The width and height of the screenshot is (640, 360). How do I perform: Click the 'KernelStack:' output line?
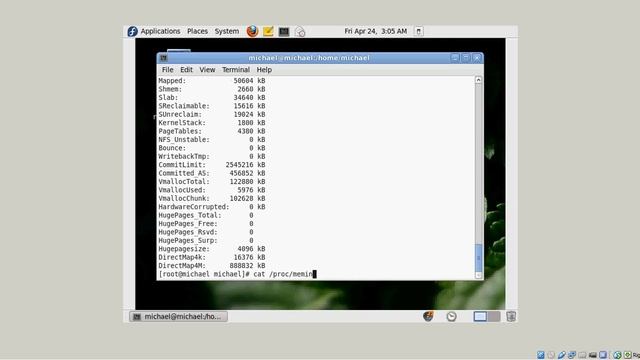click(212, 122)
